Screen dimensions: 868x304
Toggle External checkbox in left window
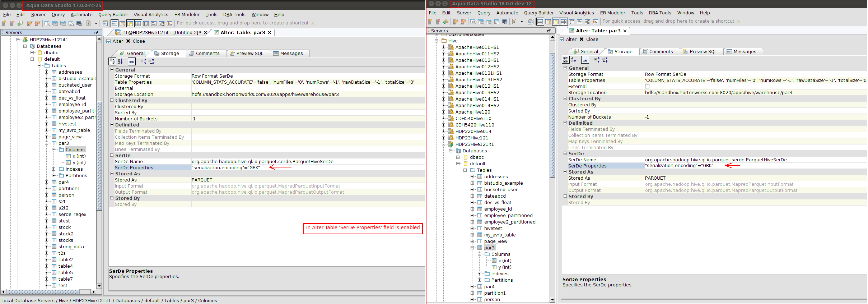194,88
